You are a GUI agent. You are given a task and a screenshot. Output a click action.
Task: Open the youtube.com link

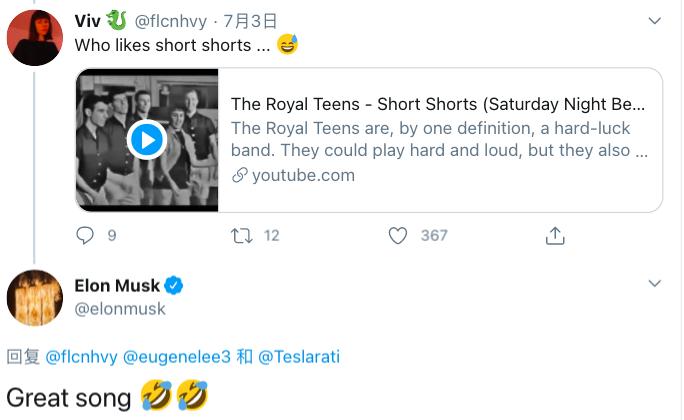(302, 175)
